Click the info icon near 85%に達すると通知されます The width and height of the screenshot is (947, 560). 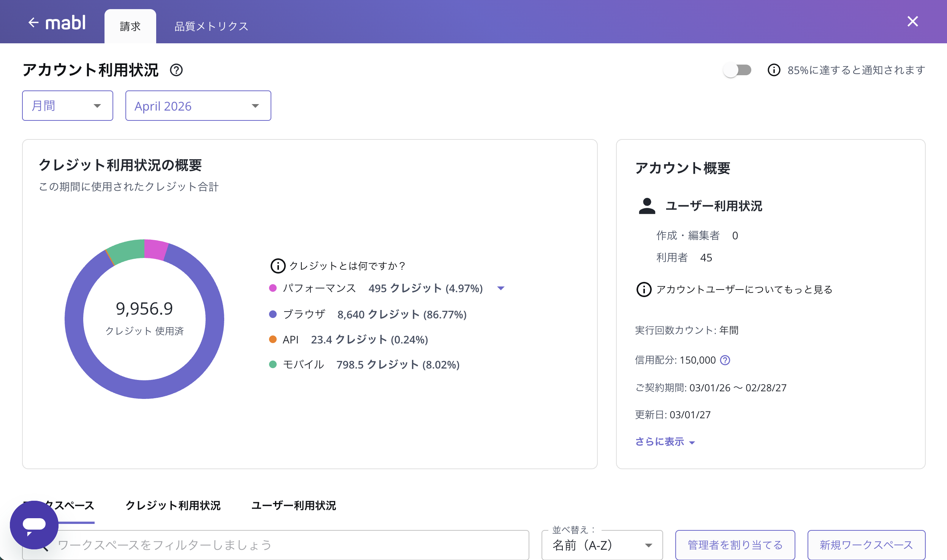(774, 70)
